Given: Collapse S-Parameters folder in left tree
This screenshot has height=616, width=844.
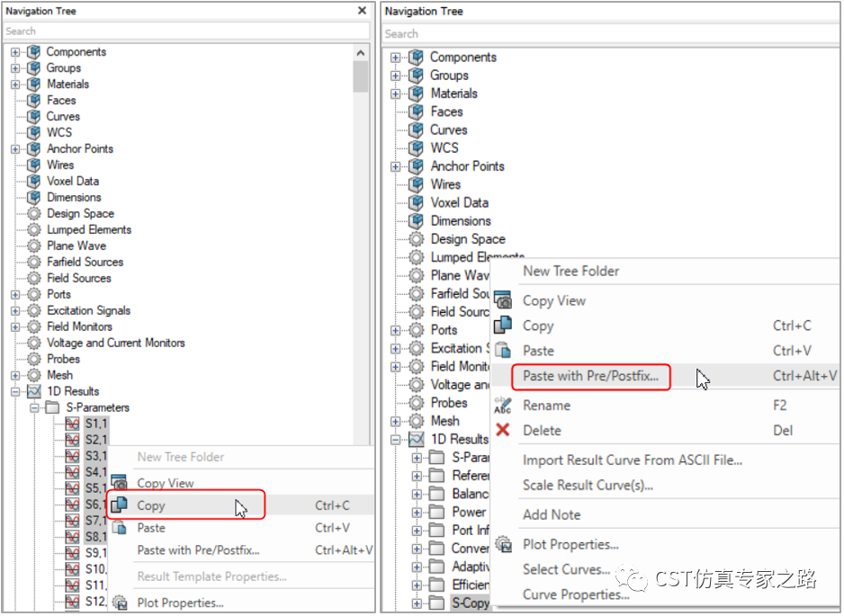Looking at the screenshot, I should [34, 407].
